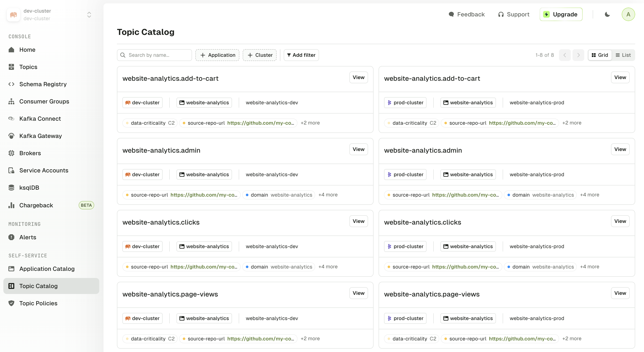Viewport: 644px width, 352px height.
Task: Go to previous page arrow
Action: click(x=565, y=55)
